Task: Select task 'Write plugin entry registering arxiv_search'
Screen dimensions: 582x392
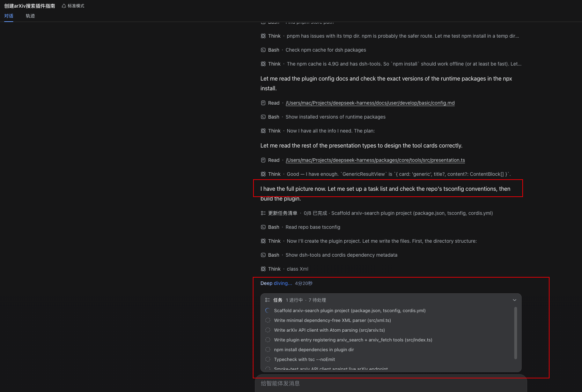Action: tap(353, 340)
